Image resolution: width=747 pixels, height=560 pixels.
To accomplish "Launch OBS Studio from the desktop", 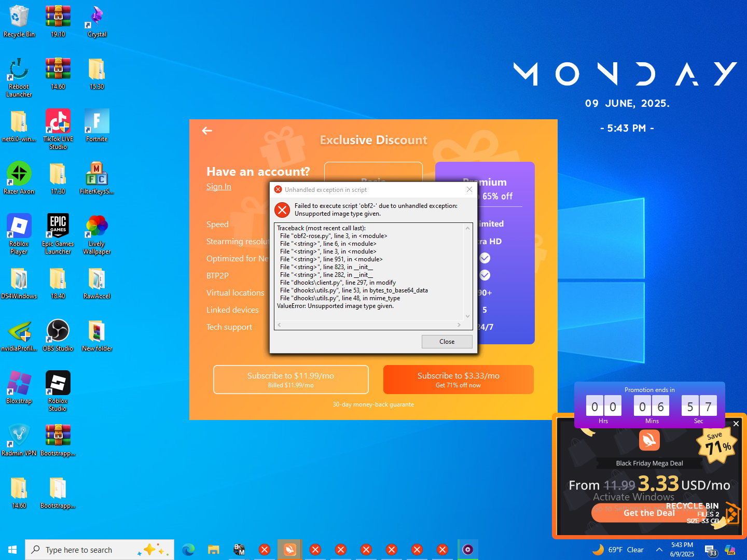I will tap(58, 335).
